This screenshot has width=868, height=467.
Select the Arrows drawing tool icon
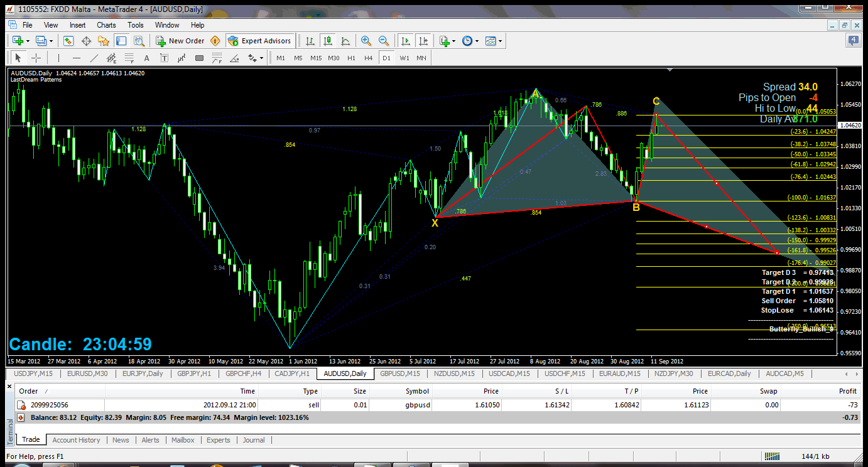tap(252, 58)
